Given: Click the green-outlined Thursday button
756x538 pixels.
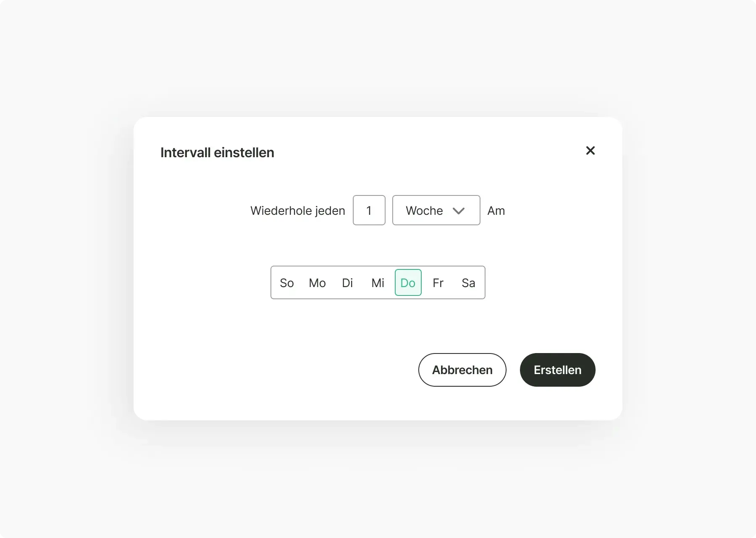Looking at the screenshot, I should pos(408,283).
